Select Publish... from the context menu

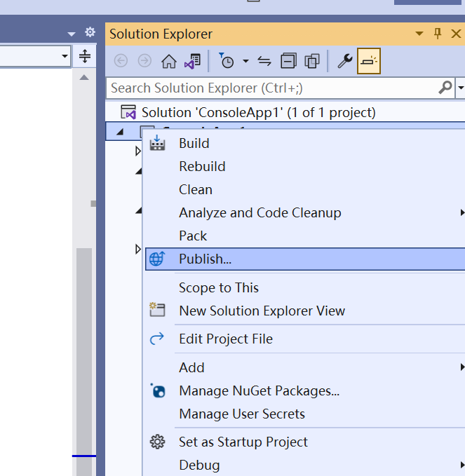click(205, 259)
